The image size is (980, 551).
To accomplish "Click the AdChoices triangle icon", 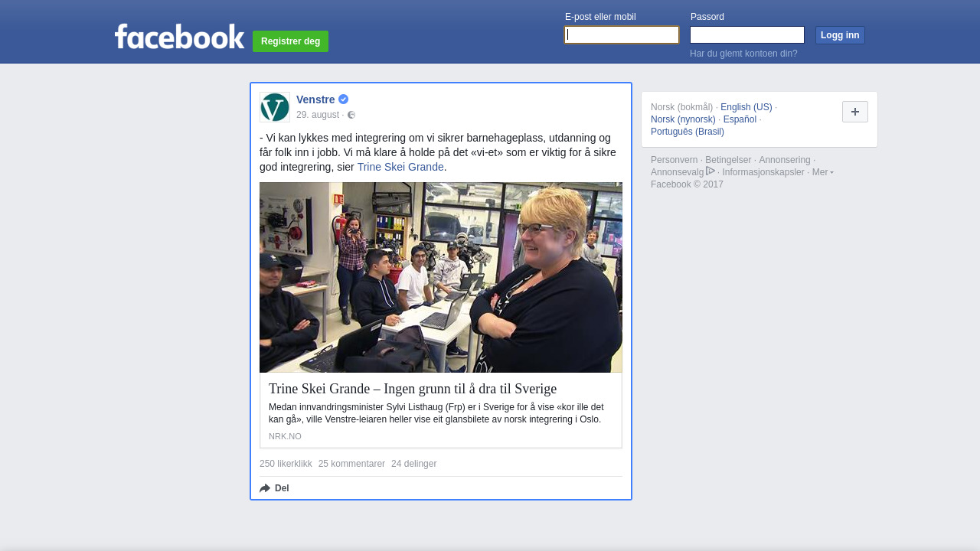I will click(x=710, y=171).
